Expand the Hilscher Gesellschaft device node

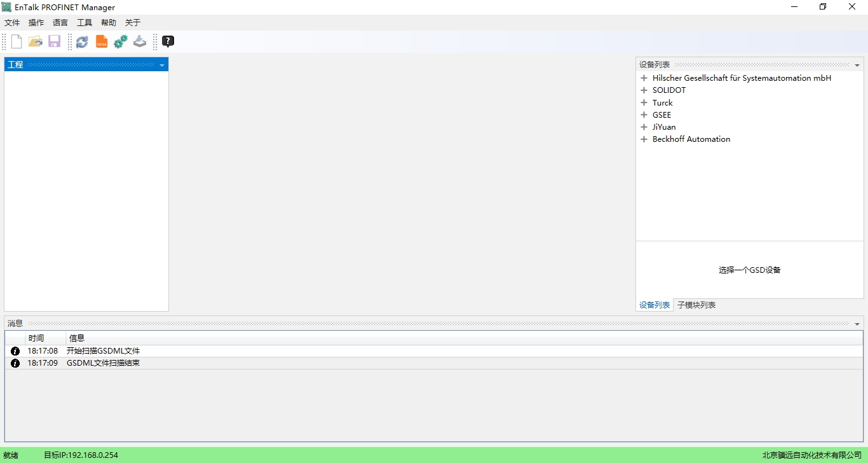644,78
